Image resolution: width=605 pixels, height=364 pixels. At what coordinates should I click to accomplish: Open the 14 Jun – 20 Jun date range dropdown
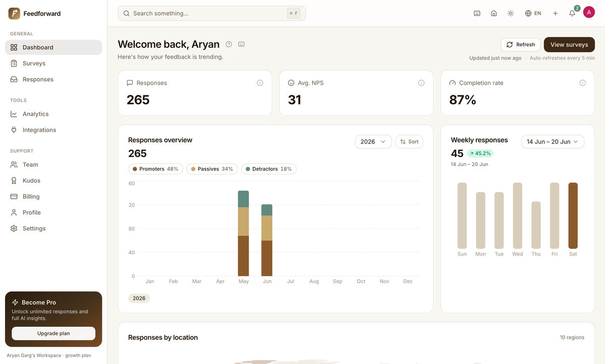[553, 142]
